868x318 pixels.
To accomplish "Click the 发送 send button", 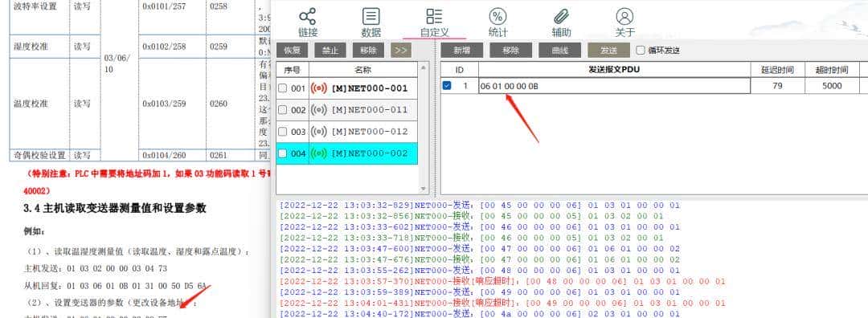I will pos(608,51).
